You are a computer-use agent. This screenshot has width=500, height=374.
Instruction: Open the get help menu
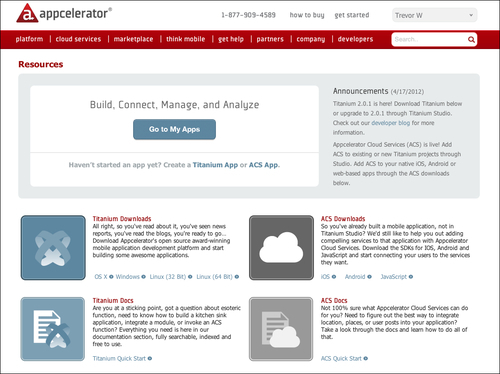[231, 39]
